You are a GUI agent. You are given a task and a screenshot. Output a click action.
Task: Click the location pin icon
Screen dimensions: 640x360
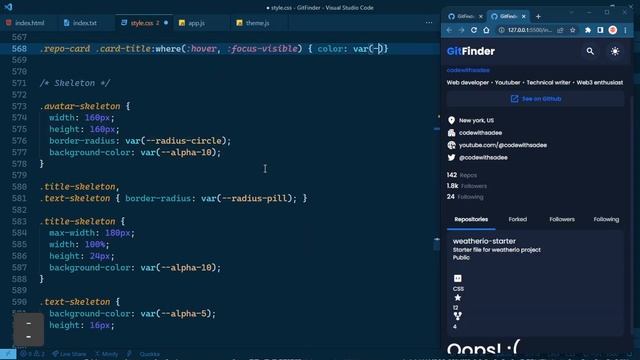(451, 120)
